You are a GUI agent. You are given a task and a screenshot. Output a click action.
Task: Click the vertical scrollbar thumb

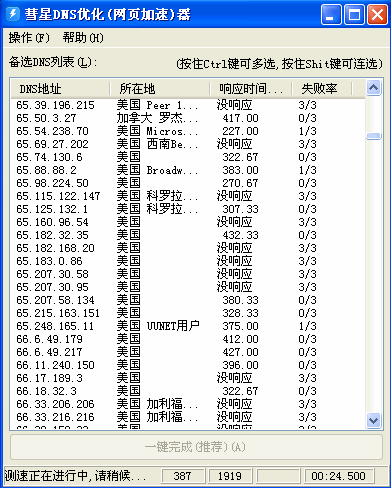click(x=373, y=136)
